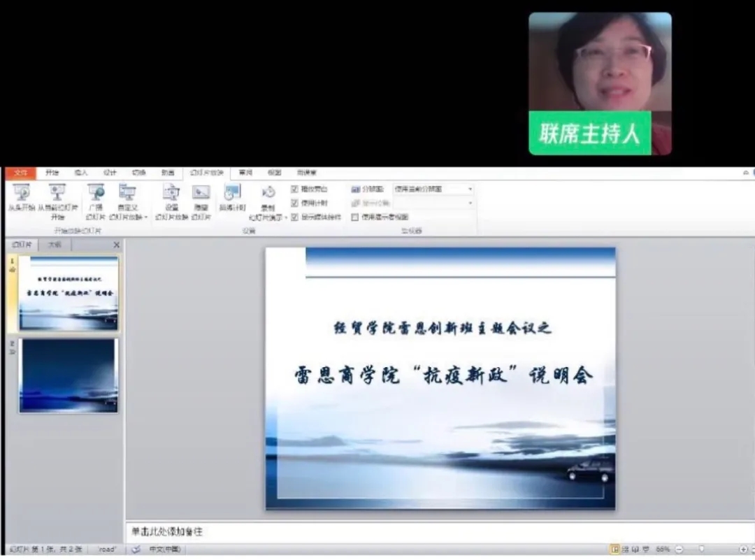The image size is (755, 560).
Task: Select Normal view icon in status bar
Action: [x=615, y=550]
